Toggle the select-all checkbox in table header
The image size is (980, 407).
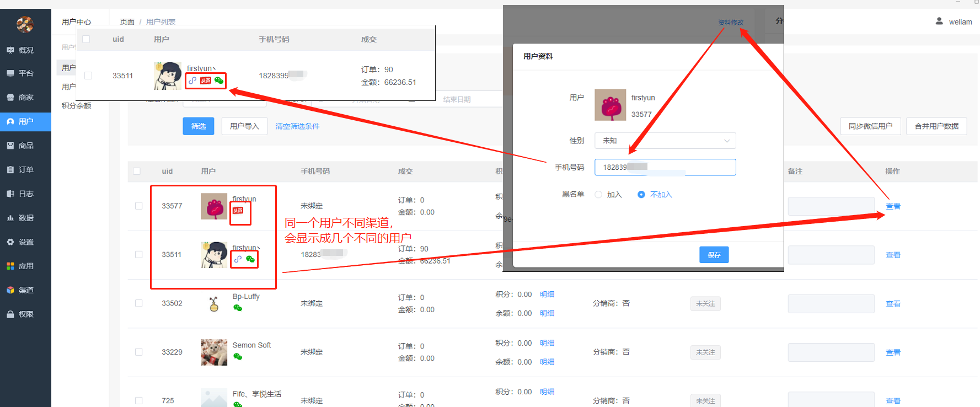137,172
